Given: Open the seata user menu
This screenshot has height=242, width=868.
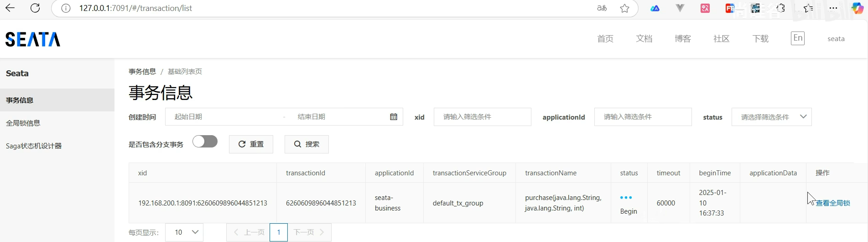Looking at the screenshot, I should point(836,39).
